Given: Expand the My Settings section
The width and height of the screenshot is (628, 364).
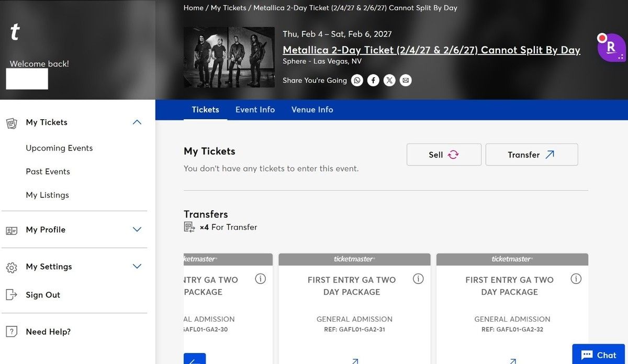Looking at the screenshot, I should point(137,267).
